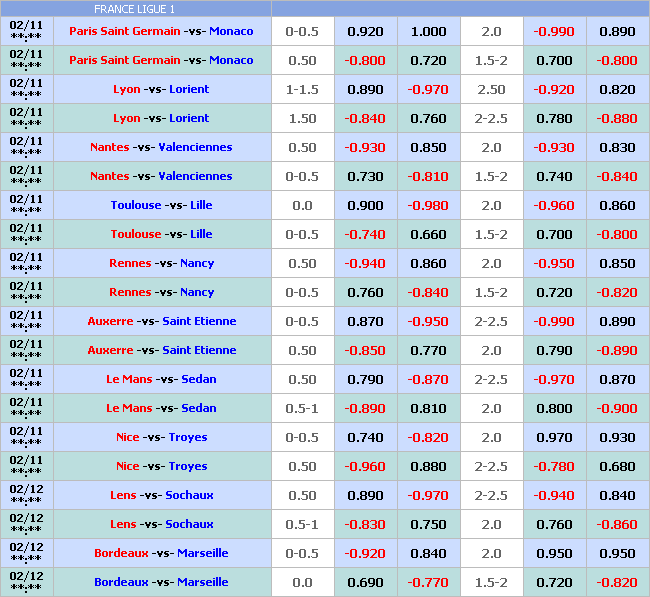Pick the 0.780 odds in Lyon vs Lorient
650x597 pixels.
[x=554, y=118]
